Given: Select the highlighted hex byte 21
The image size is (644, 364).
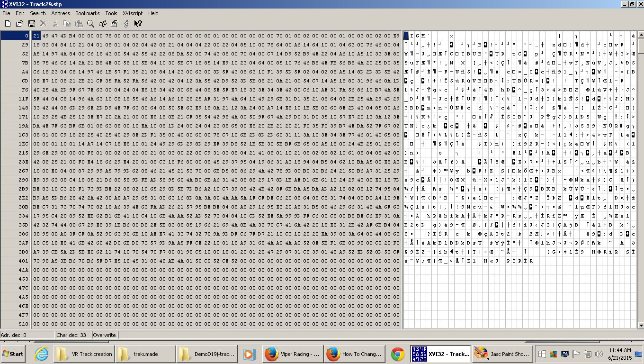Looking at the screenshot, I should pyautogui.click(x=36, y=36).
